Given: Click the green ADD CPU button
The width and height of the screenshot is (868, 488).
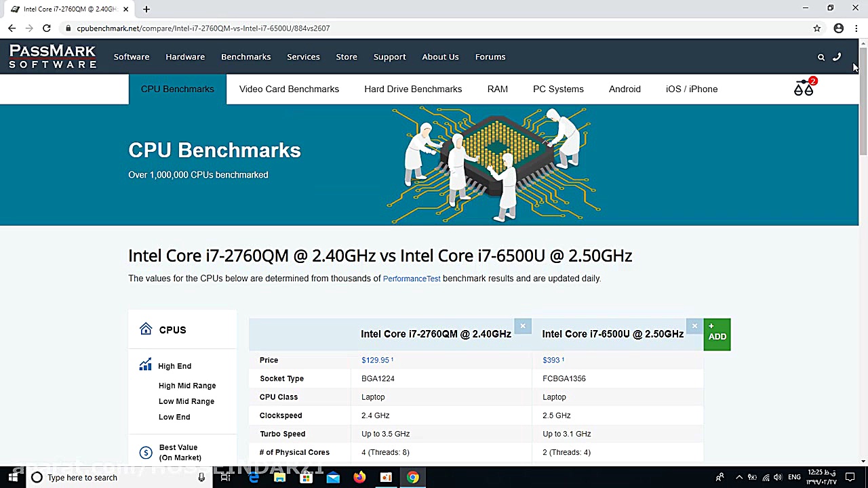Looking at the screenshot, I should [x=717, y=334].
